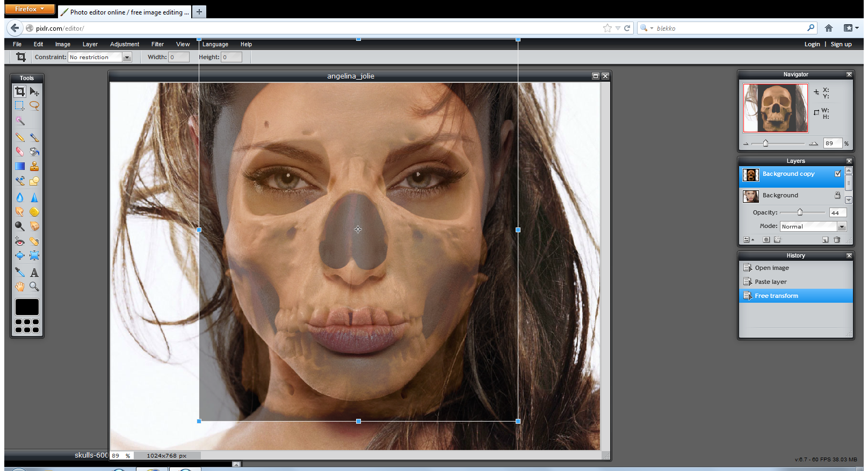Open the main color swatch
This screenshot has height=471, width=868.
pyautogui.click(x=27, y=307)
